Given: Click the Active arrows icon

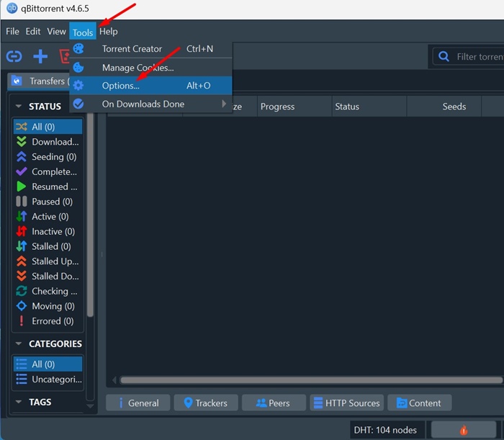Looking at the screenshot, I should 22,216.
